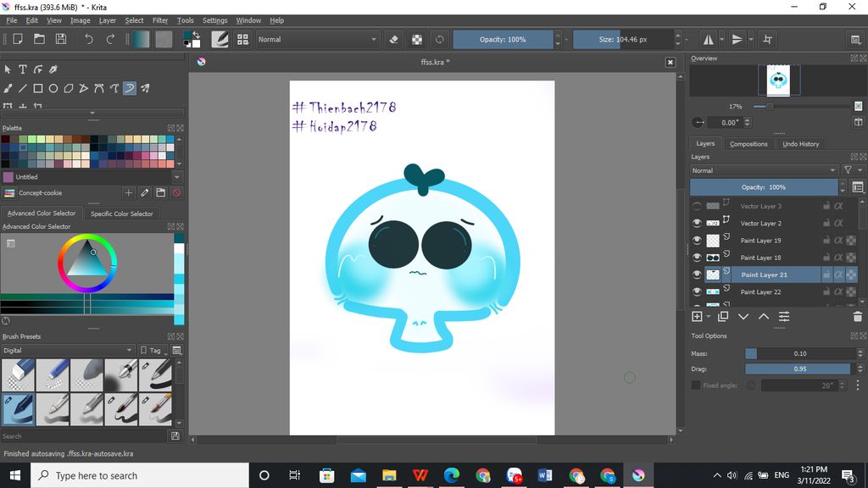This screenshot has height=488, width=868.
Task: Click the toolbar Opacity slider
Action: pos(503,39)
